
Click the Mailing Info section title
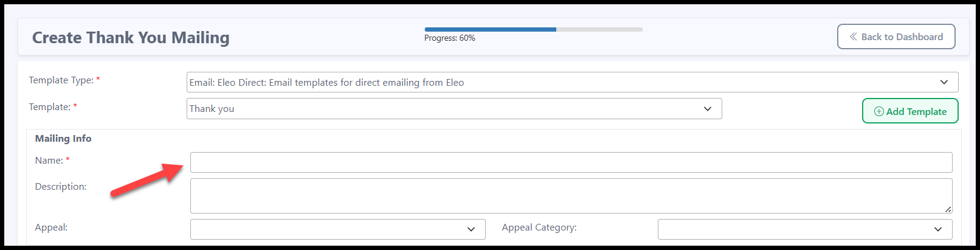click(63, 139)
